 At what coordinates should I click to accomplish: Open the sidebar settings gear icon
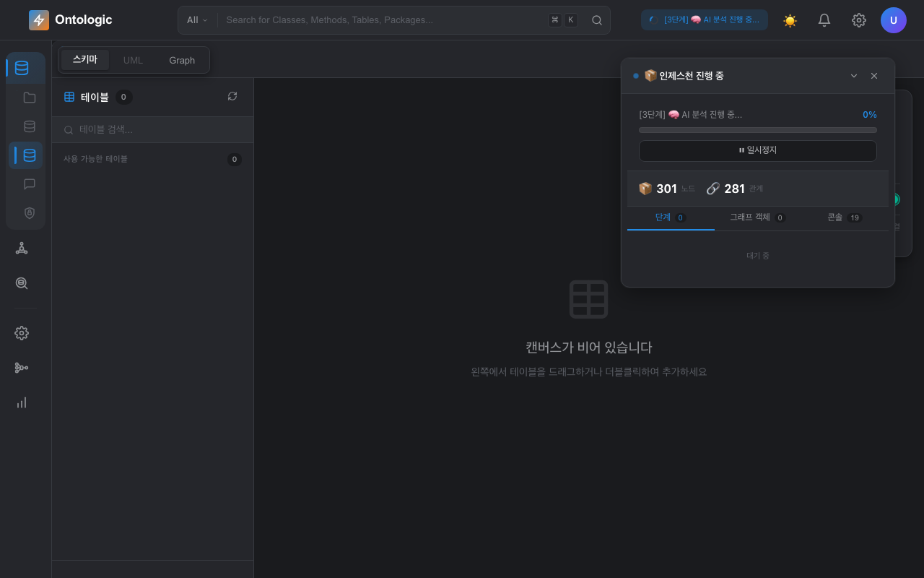(22, 333)
